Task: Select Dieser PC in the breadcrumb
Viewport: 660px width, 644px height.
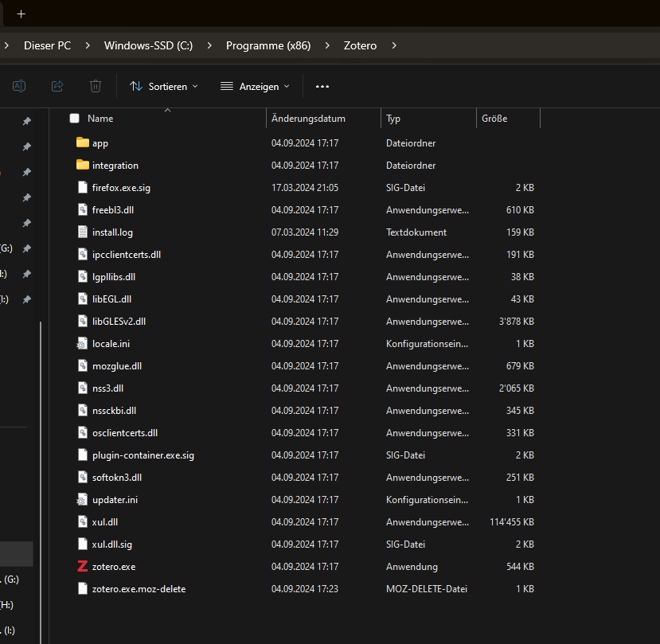Action: tap(48, 45)
